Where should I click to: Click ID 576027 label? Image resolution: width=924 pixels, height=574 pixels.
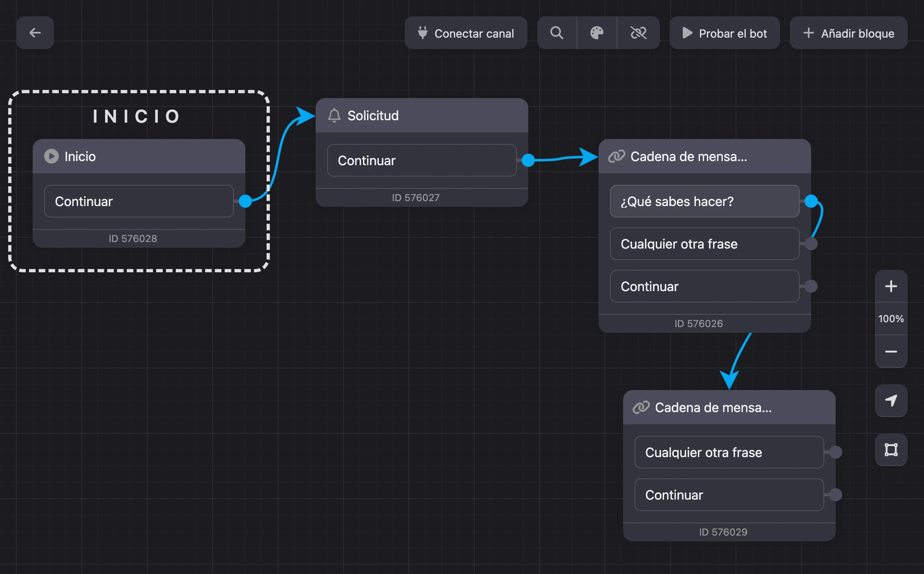click(x=416, y=197)
